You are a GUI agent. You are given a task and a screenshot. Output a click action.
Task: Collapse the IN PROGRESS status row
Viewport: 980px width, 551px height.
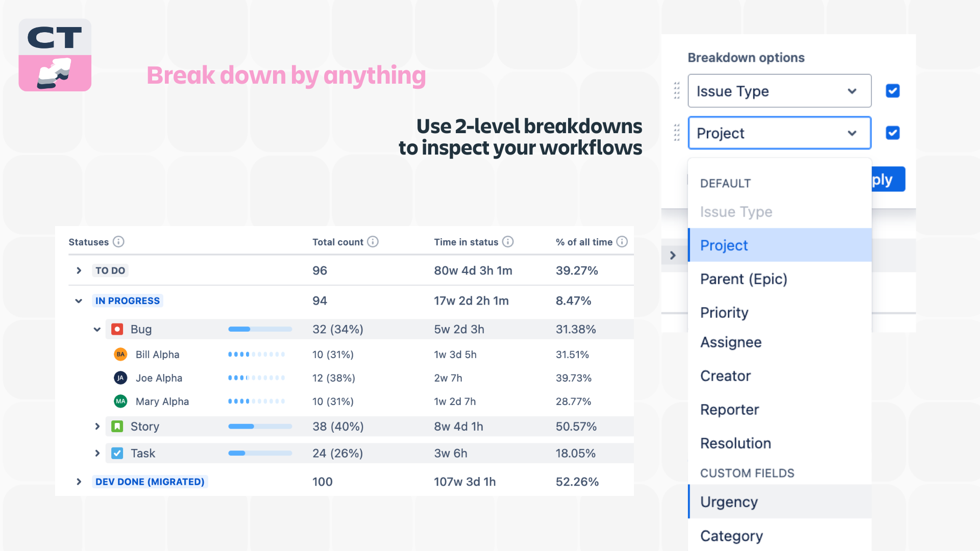coord(79,300)
